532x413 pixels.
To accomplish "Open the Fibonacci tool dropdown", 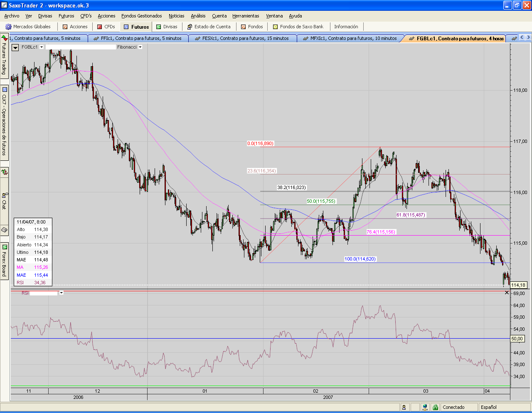I will click(x=140, y=47).
